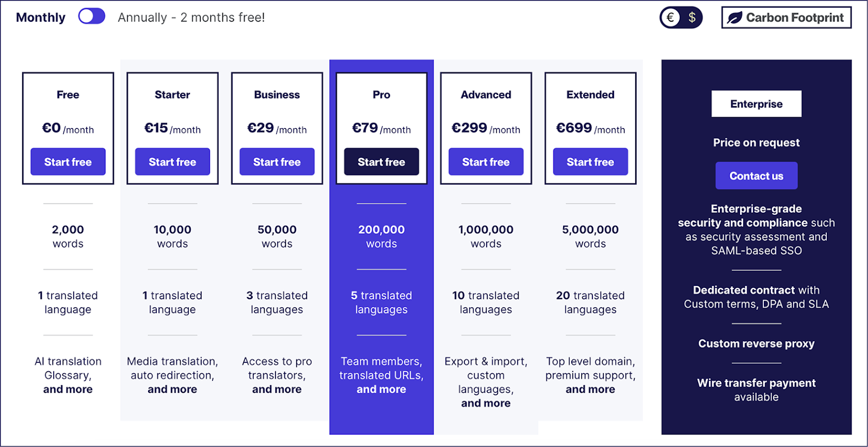Start free on the Business plan
This screenshot has height=447, width=868.
(x=277, y=162)
